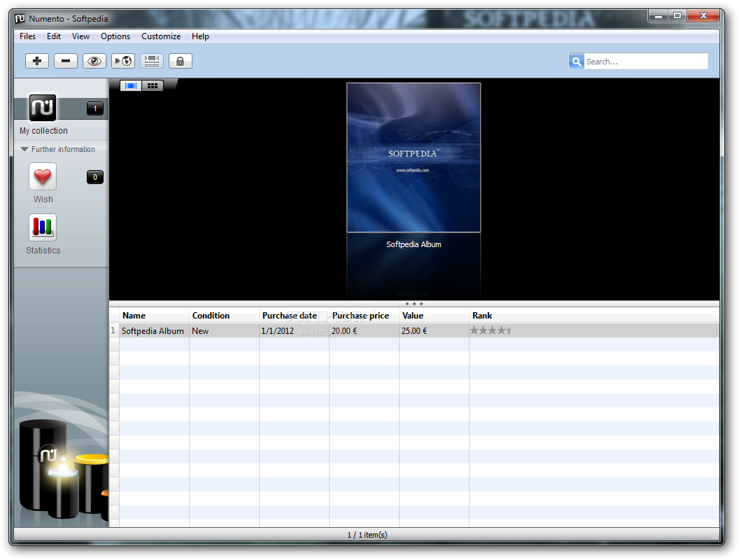Select the Softpedia Album cover thumbnail
The width and height of the screenshot is (739, 560).
(414, 157)
